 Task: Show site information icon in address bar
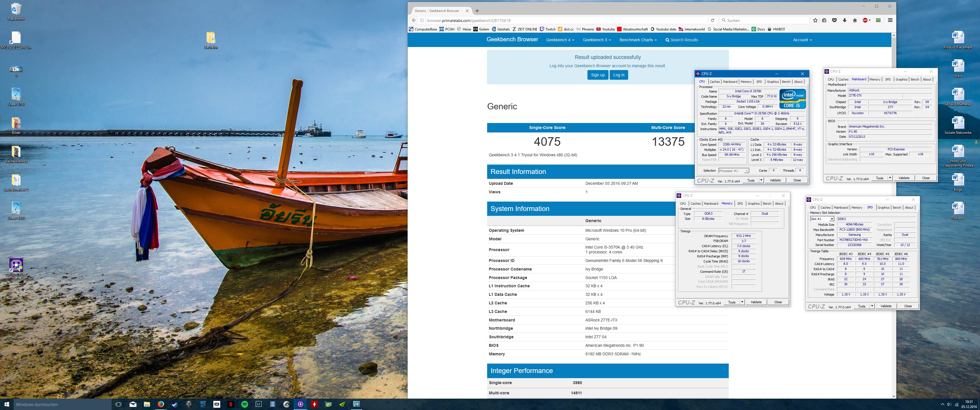pos(422,20)
